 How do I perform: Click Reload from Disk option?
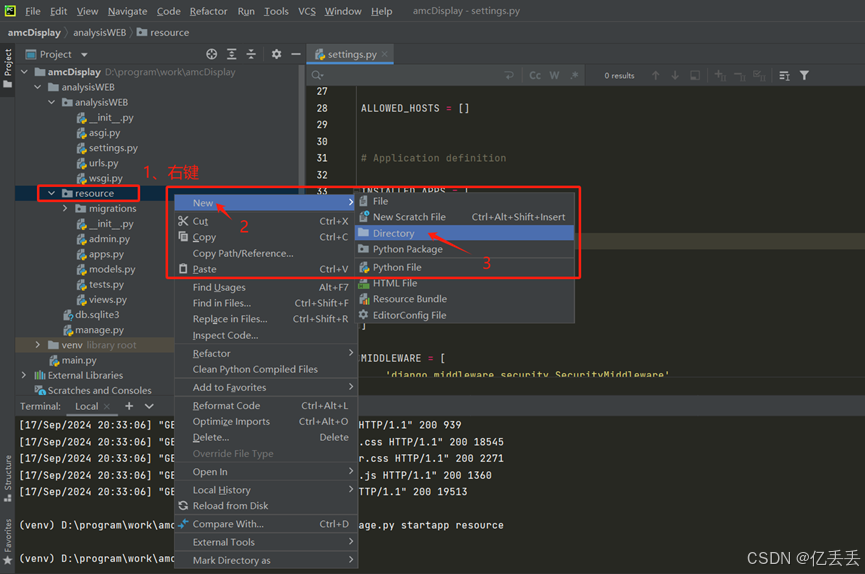coord(265,506)
